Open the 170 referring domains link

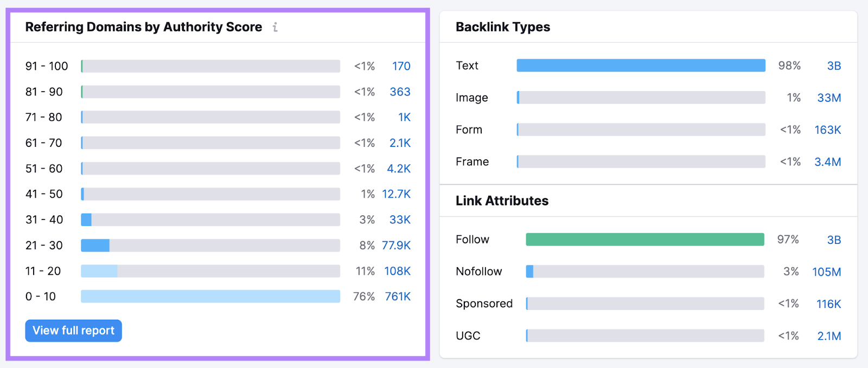click(402, 66)
